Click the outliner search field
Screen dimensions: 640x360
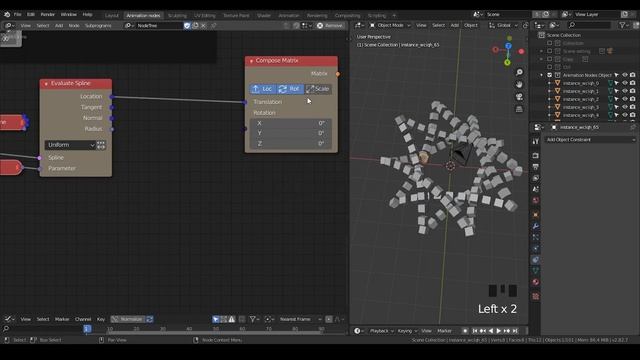point(589,25)
